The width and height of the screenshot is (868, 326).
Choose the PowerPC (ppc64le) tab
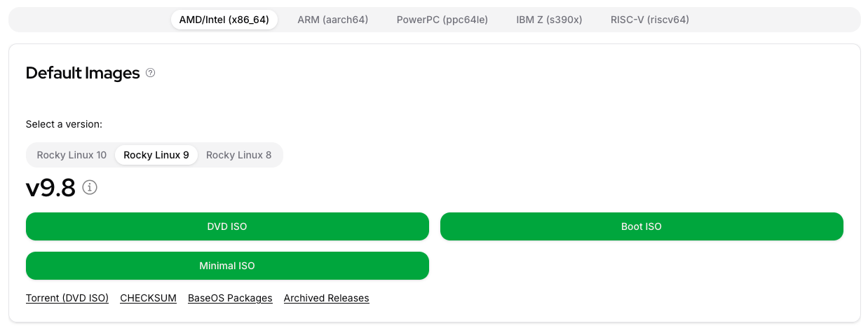pyautogui.click(x=442, y=20)
